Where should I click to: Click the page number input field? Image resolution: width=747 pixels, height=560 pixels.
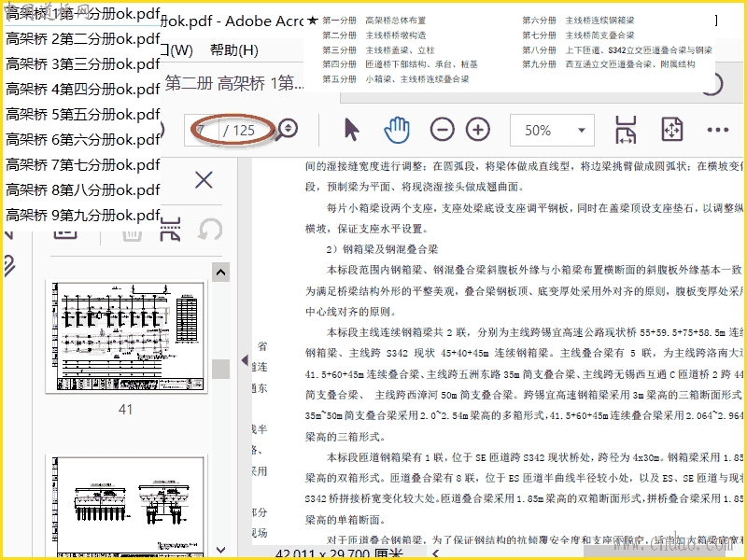point(204,130)
